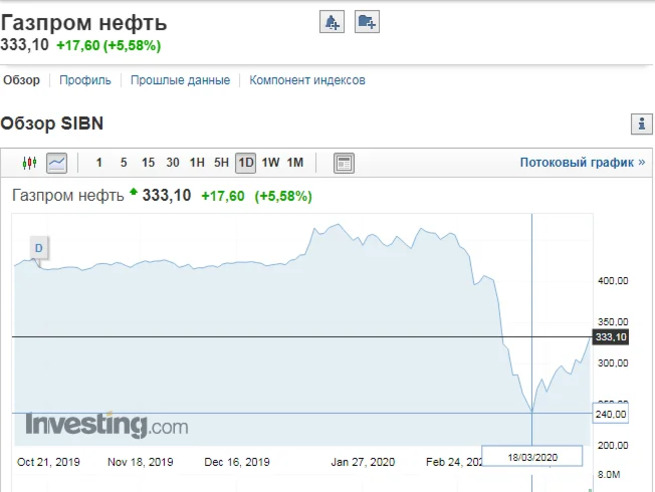Set chart interval to 1 minute
The height and width of the screenshot is (492, 655).
point(99,162)
